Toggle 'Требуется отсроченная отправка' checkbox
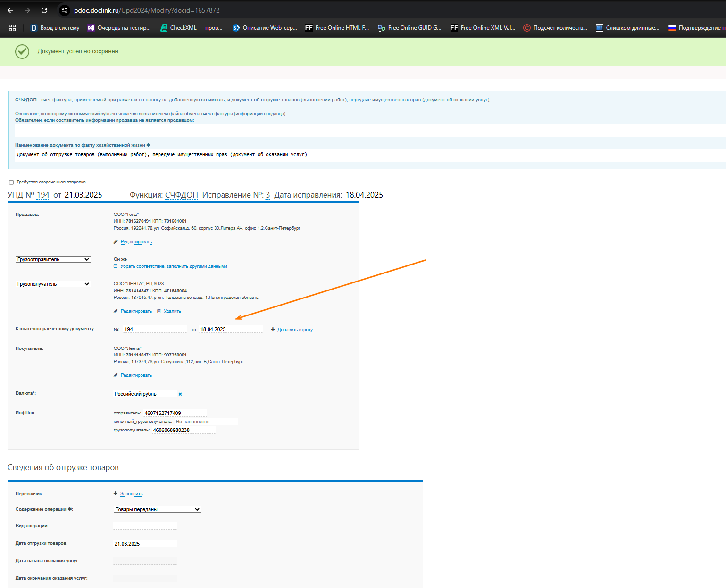The image size is (726, 588). tap(11, 182)
